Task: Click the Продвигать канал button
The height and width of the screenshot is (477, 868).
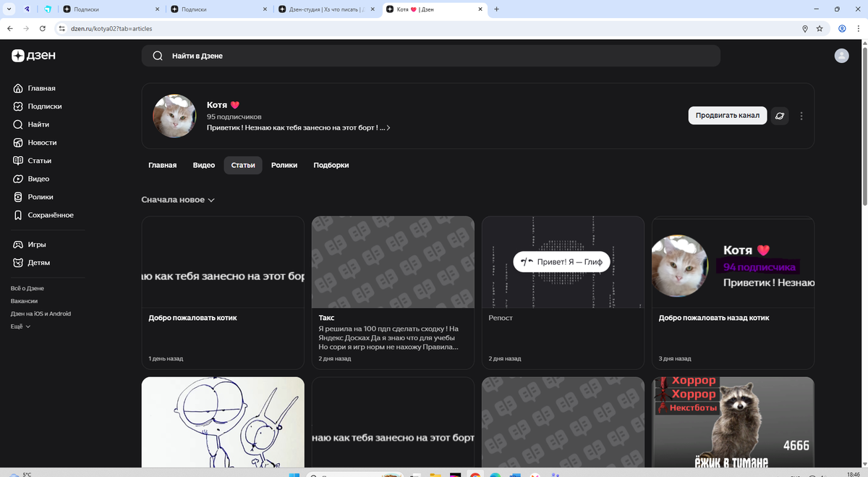Action: click(x=728, y=116)
